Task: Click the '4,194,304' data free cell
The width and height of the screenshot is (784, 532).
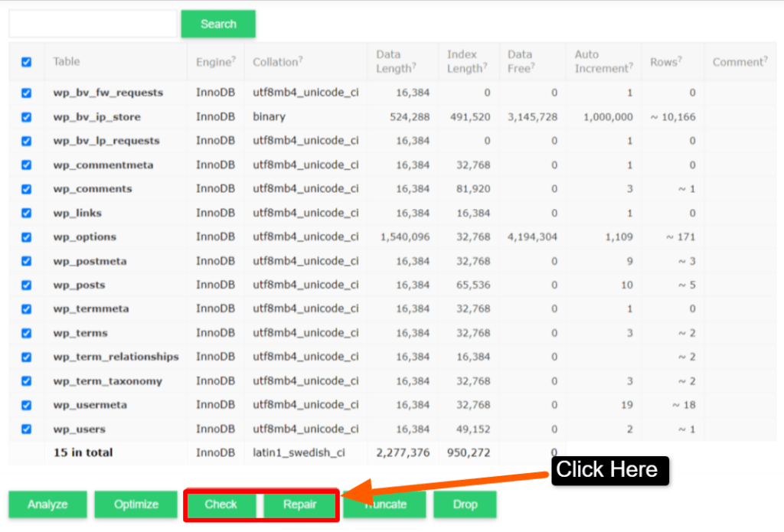Action: [532, 237]
